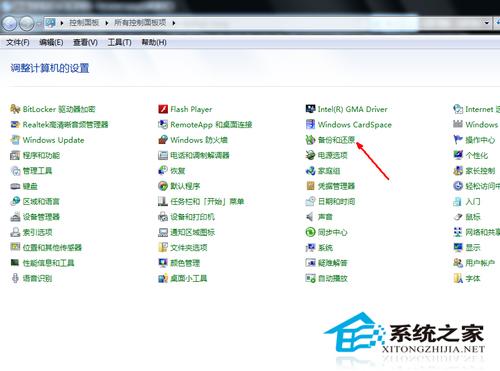500x371 pixels.
Task: Open 语音识别 link
Action: pos(37,278)
